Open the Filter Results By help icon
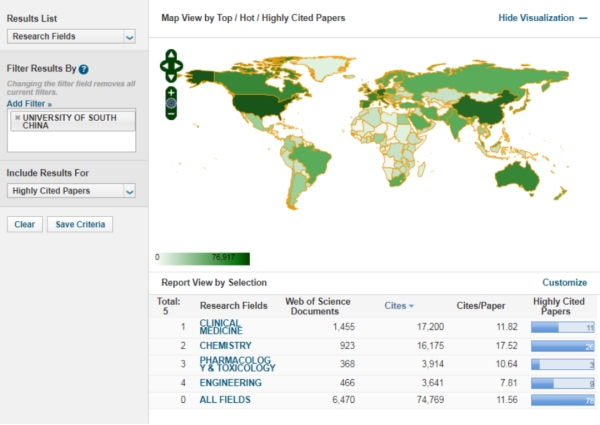Image resolution: width=600 pixels, height=425 pixels. coord(84,69)
